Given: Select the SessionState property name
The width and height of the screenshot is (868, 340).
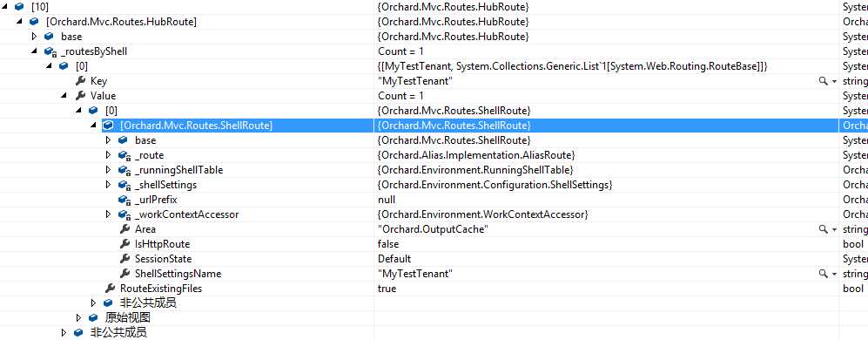Looking at the screenshot, I should pyautogui.click(x=164, y=259).
